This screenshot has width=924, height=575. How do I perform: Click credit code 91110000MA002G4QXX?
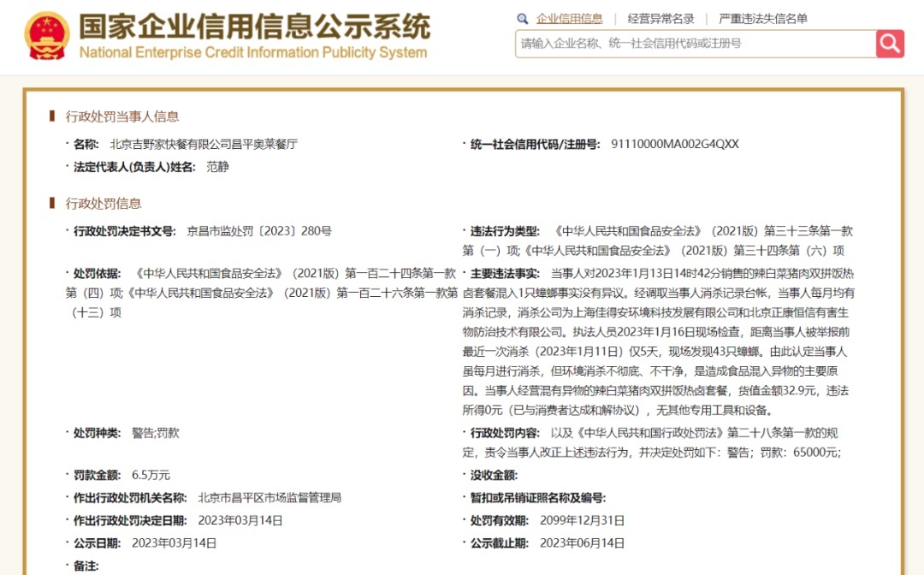click(x=674, y=145)
